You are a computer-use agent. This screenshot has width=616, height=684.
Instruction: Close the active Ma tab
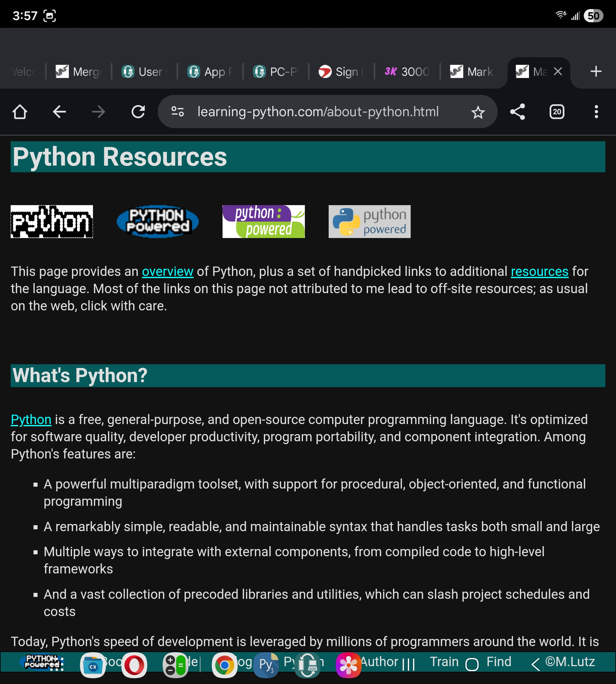coord(558,71)
